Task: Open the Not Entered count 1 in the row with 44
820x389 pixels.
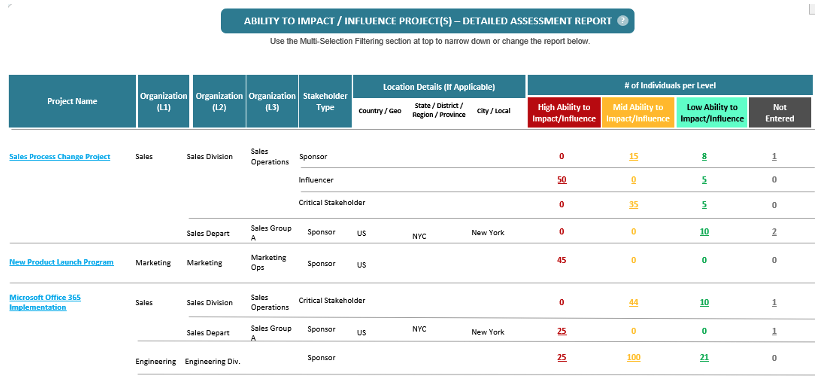Action: click(774, 302)
